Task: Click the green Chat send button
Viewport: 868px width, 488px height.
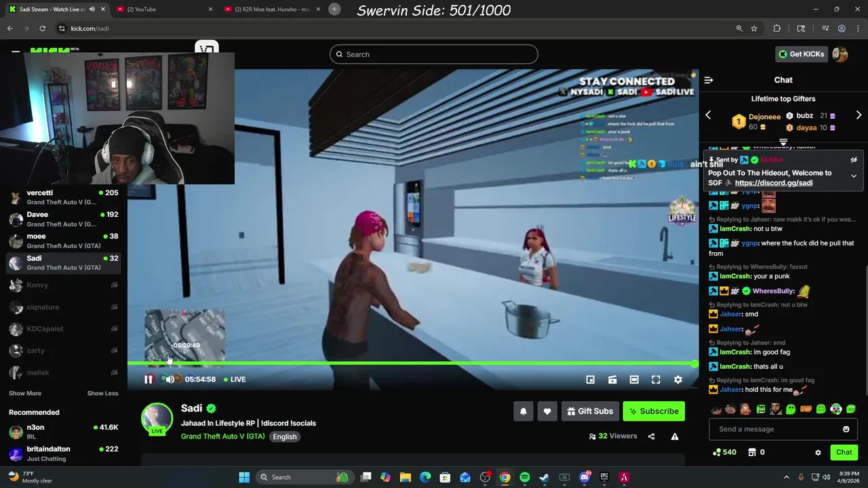Action: pos(844,453)
